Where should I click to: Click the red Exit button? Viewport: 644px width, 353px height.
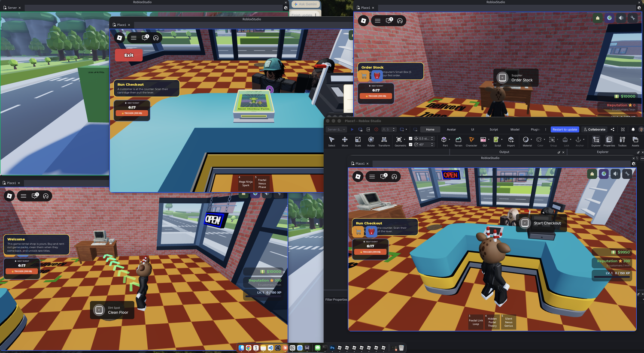click(129, 55)
